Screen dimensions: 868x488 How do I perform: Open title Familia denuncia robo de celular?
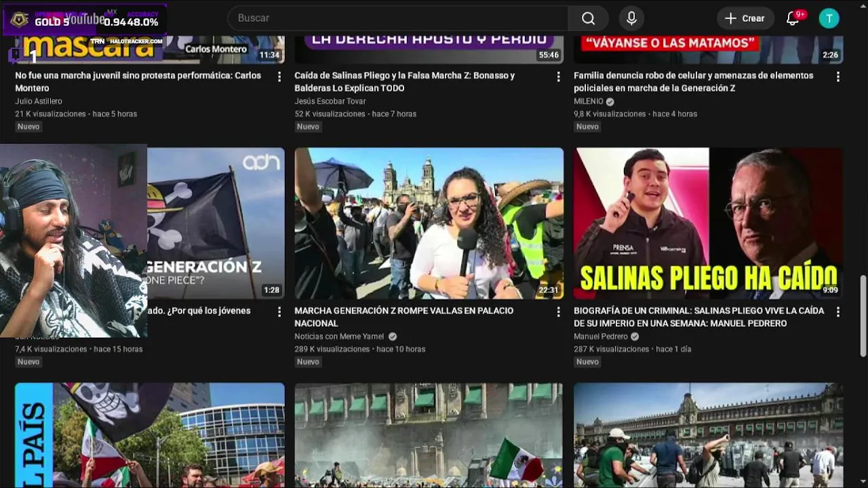click(x=693, y=81)
